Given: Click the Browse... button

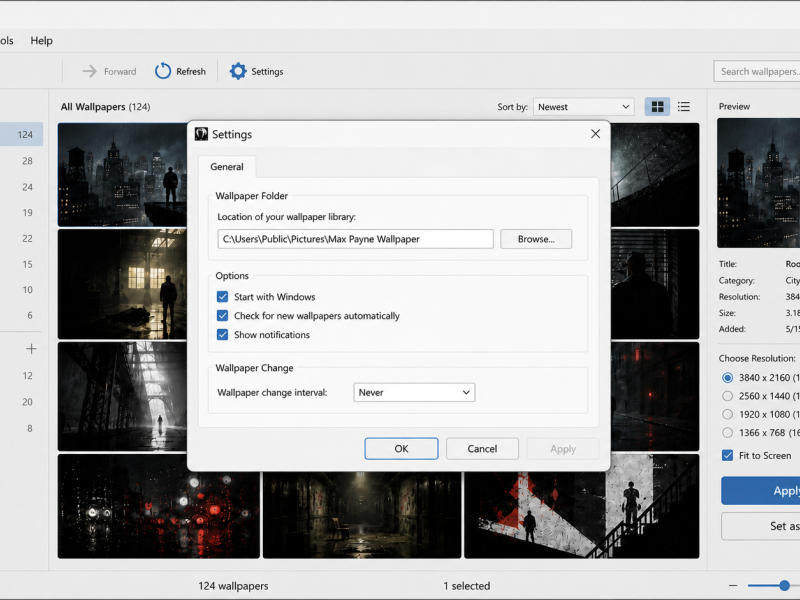Looking at the screenshot, I should (536, 239).
